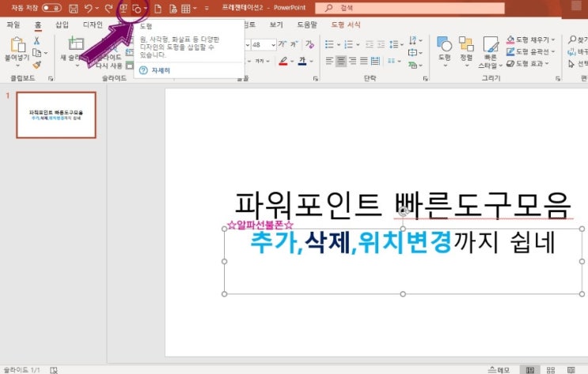Click into the search (검색) box
This screenshot has width=588, height=374.
click(409, 8)
